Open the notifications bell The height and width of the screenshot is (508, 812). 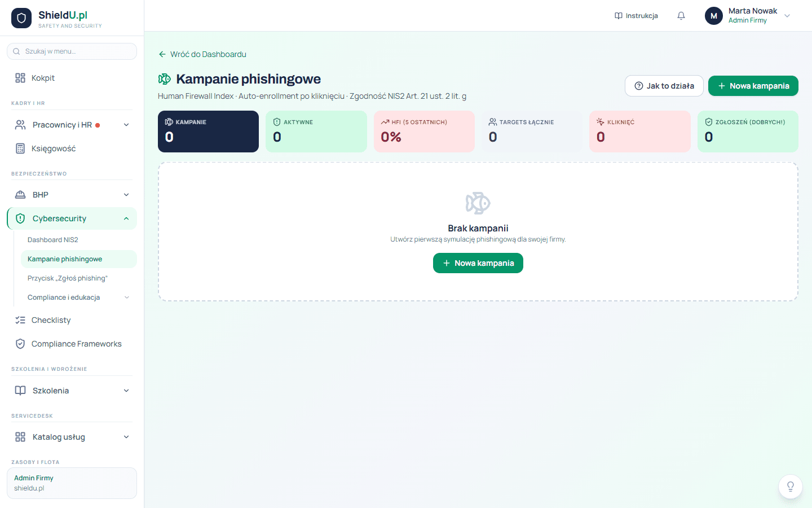coord(681,16)
